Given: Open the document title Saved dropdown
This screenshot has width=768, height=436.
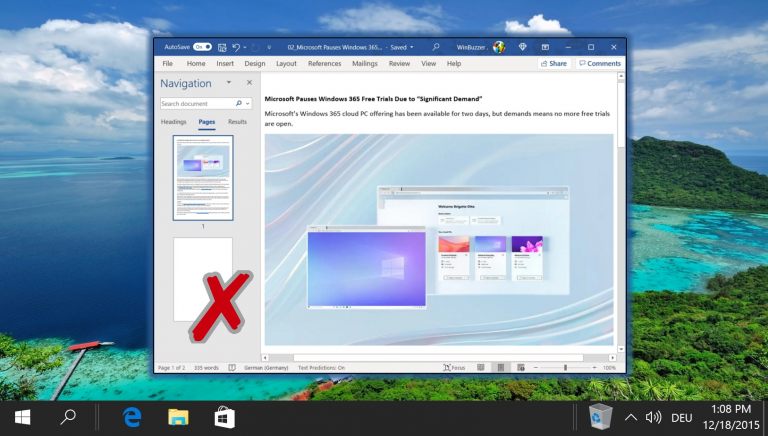Looking at the screenshot, I should (x=411, y=48).
